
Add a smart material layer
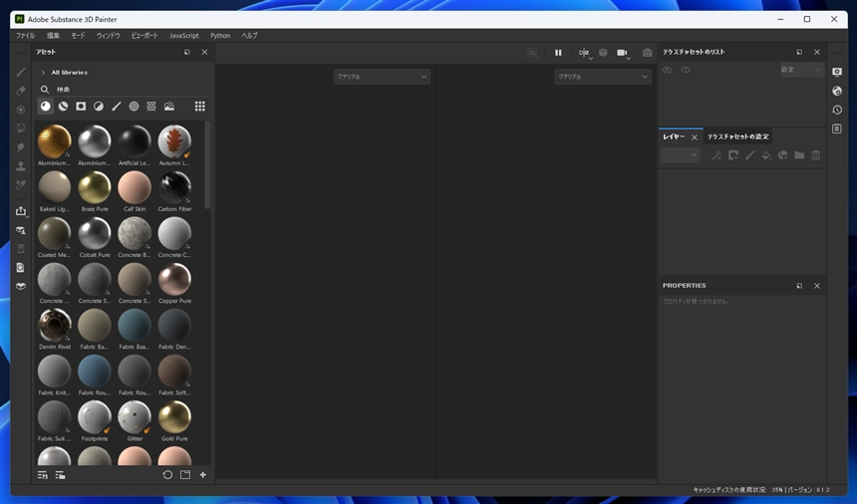782,155
